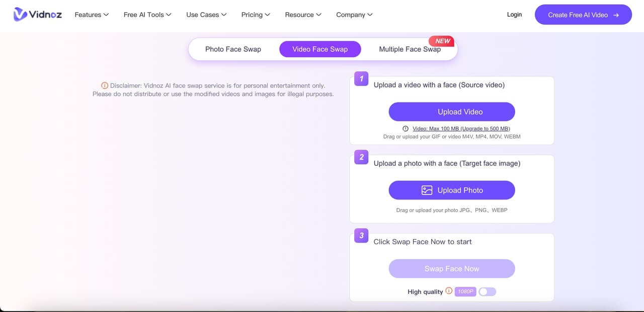Image resolution: width=644 pixels, height=312 pixels.
Task: Select the Video Face Swap tab
Action: 320,49
